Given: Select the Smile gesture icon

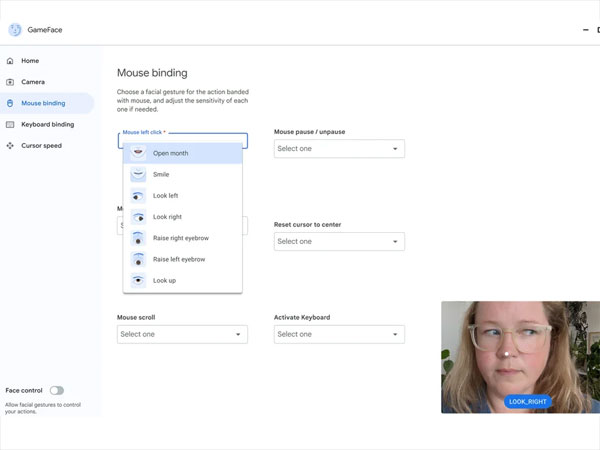Looking at the screenshot, I should point(138,175).
